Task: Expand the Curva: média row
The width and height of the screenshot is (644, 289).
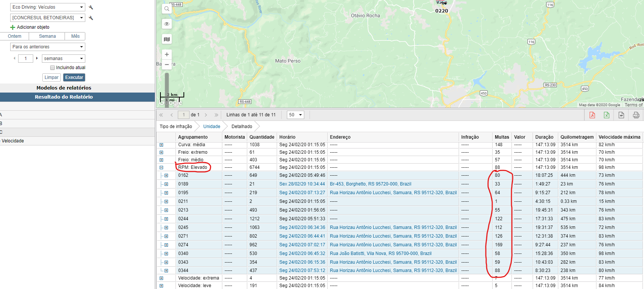Action: [x=161, y=145]
